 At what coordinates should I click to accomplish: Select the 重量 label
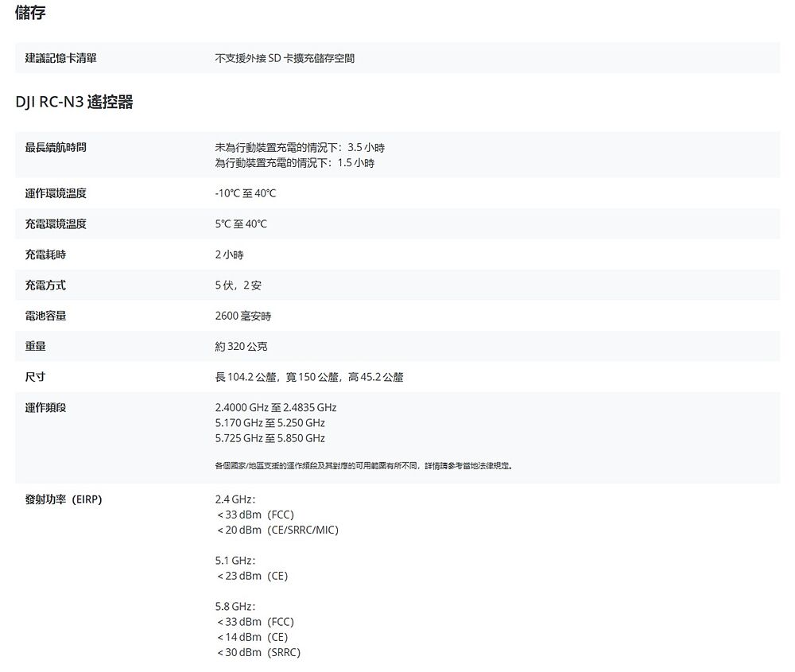click(36, 346)
